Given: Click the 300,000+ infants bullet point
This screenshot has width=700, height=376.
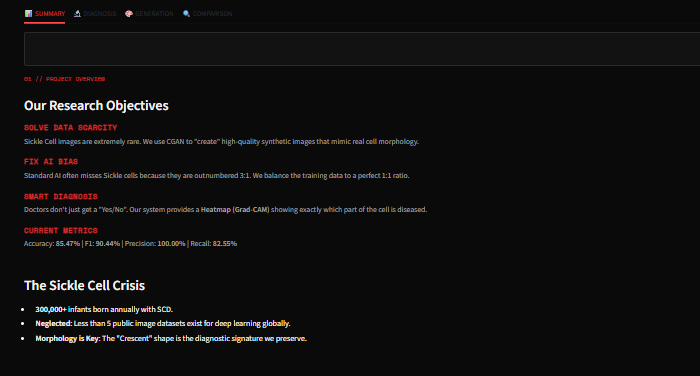Looking at the screenshot, I should (104, 309).
